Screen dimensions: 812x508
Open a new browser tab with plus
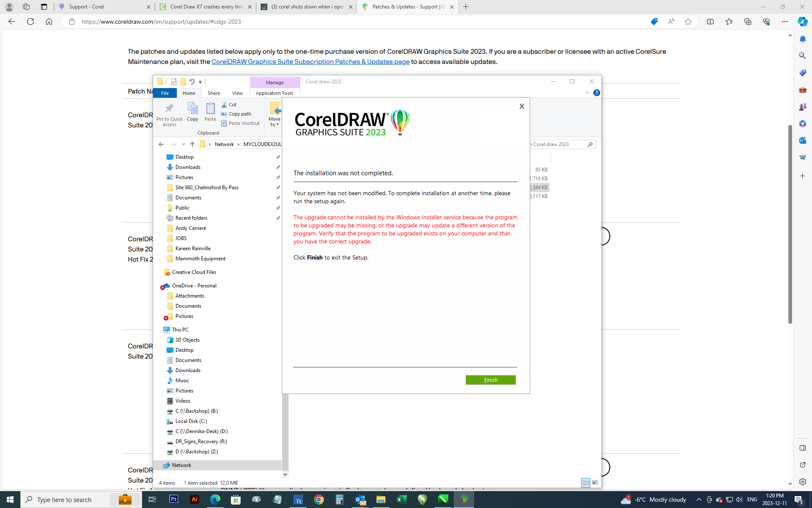[x=466, y=7]
